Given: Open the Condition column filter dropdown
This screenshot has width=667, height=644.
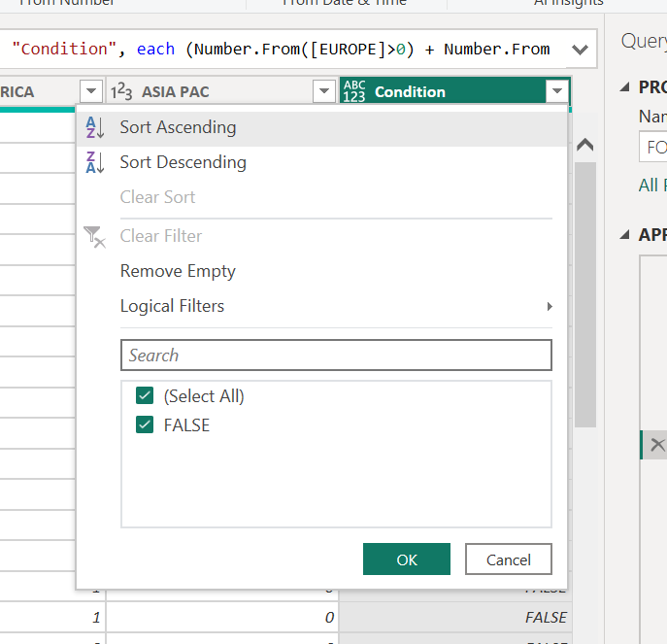Looking at the screenshot, I should coord(557,90).
